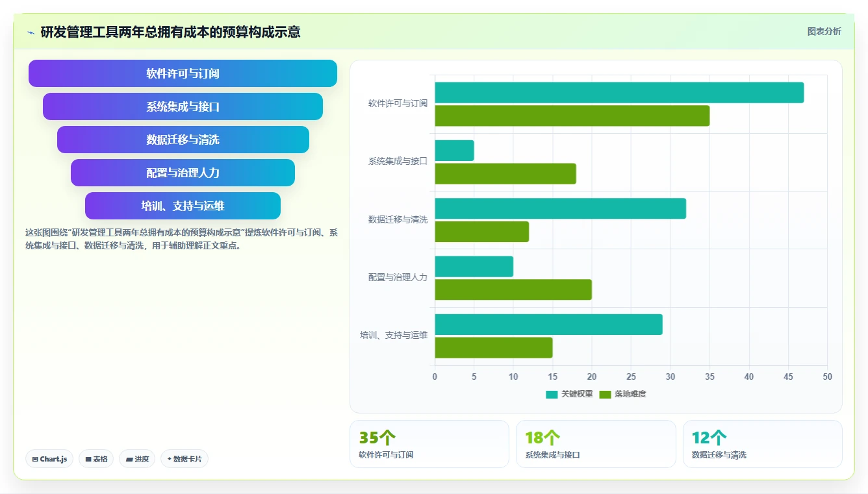Click the description paragraph starting 这张图围绕
This screenshot has height=494, width=868.
click(181, 239)
